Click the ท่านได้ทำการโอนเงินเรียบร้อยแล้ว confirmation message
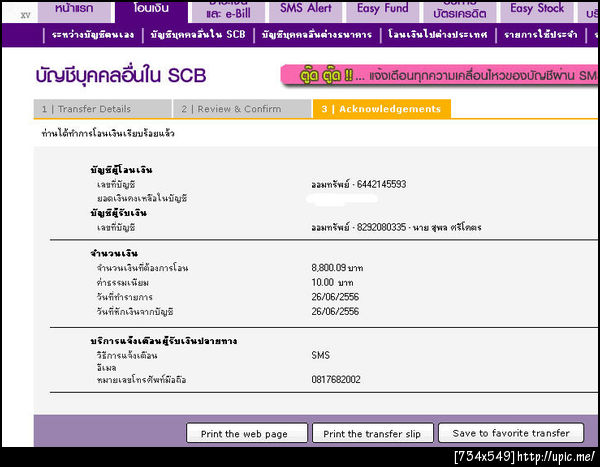 pos(108,133)
